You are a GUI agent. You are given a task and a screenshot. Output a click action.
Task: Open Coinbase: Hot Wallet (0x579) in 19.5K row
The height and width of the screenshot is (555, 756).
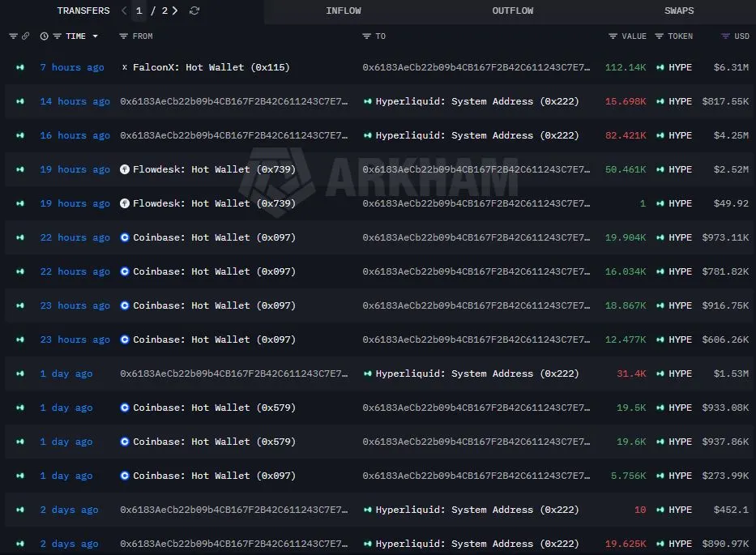[214, 408]
